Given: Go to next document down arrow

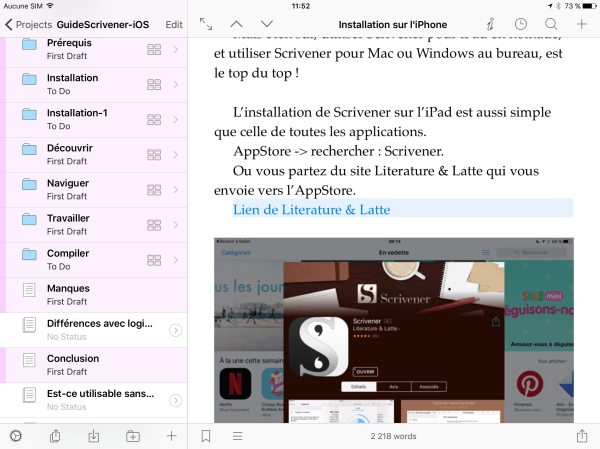Looking at the screenshot, I should [x=267, y=24].
